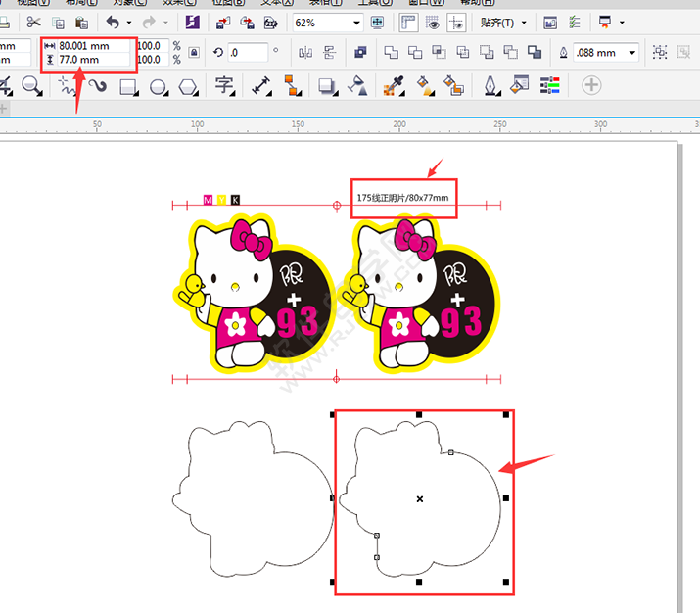Click the Intersect shaping icon
The width and height of the screenshot is (700, 613).
tap(439, 52)
